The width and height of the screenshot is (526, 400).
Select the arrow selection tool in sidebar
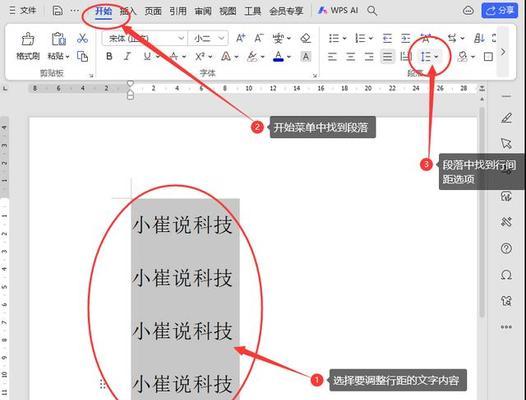(506, 143)
